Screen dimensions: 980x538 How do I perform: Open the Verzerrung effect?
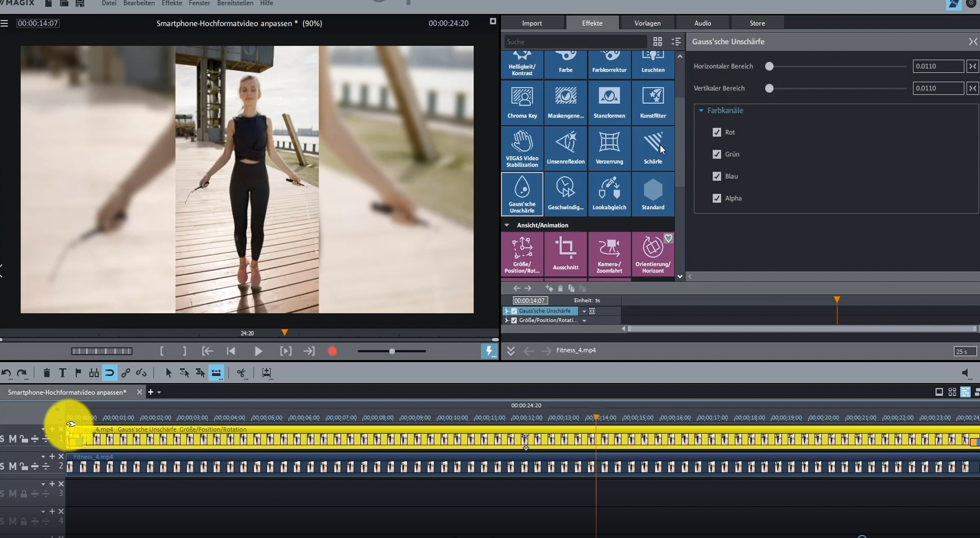tap(609, 148)
